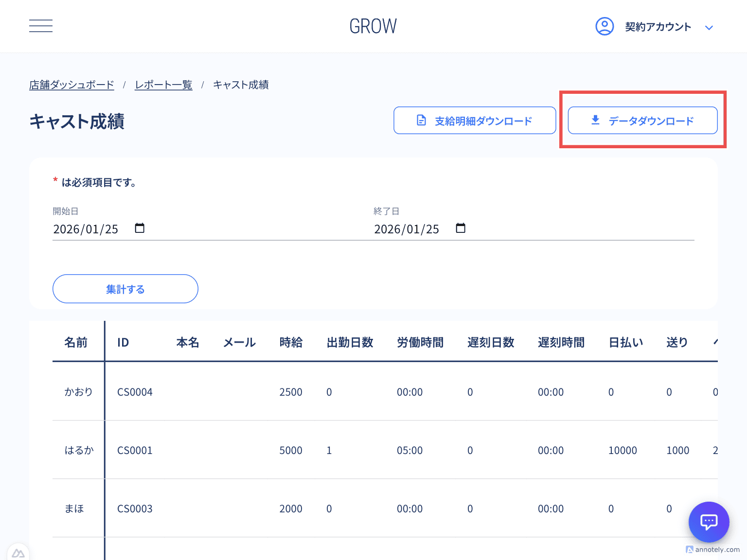Select the かおり row name cell
This screenshot has width=747, height=560.
tap(78, 392)
